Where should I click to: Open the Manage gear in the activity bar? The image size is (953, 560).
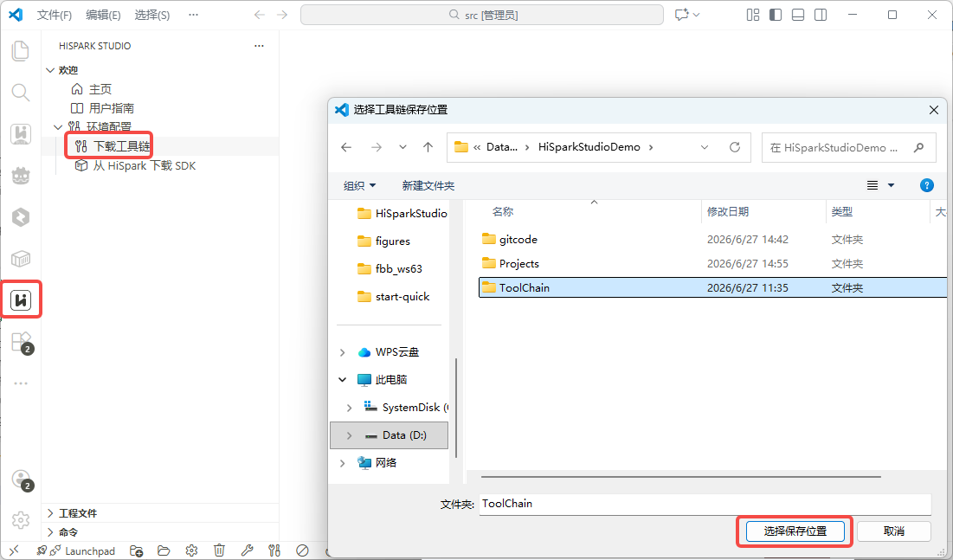21,520
